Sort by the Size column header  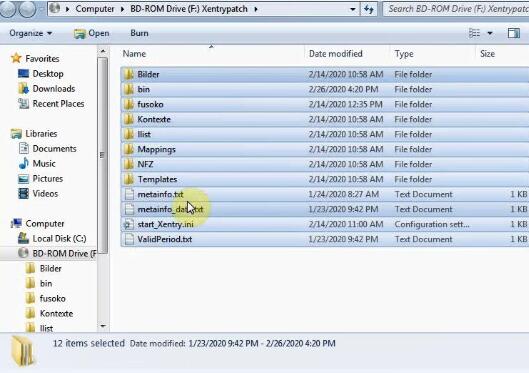click(x=487, y=54)
